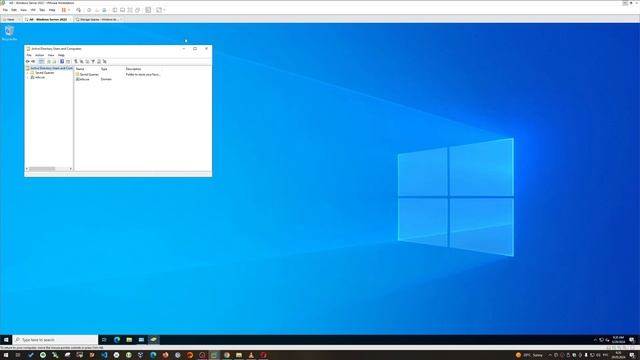Open guest Action Center notification icon
This screenshot has width=640, height=360.
click(632, 340)
